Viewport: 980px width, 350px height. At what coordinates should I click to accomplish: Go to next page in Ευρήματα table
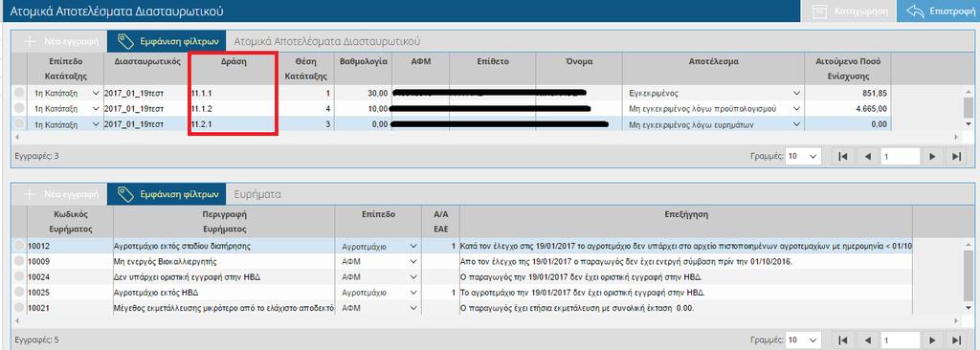[x=932, y=340]
